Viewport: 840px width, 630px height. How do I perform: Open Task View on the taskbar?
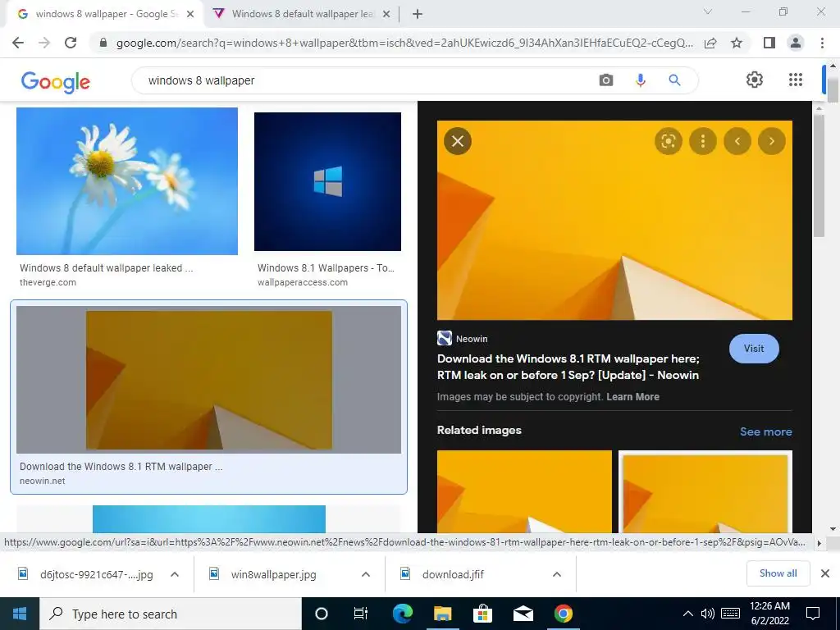tap(361, 614)
